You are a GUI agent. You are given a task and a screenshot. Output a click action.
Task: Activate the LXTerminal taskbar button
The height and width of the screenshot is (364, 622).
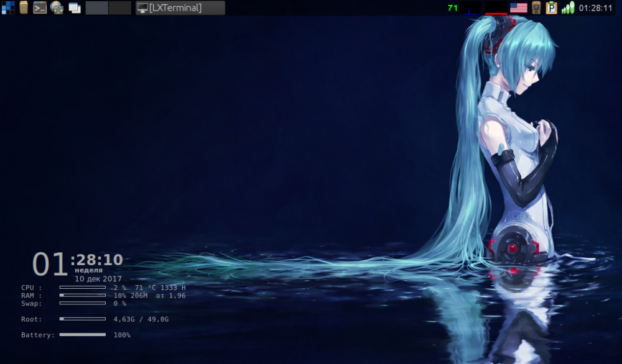click(x=180, y=7)
